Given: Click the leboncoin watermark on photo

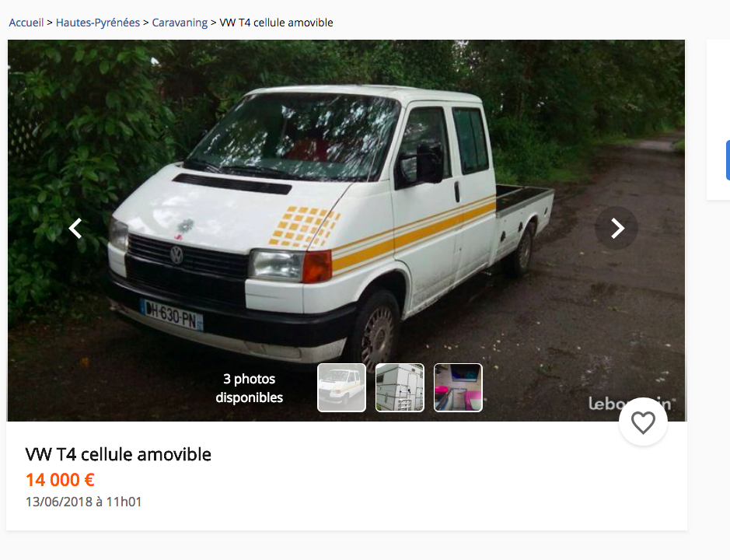Looking at the screenshot, I should [x=630, y=404].
